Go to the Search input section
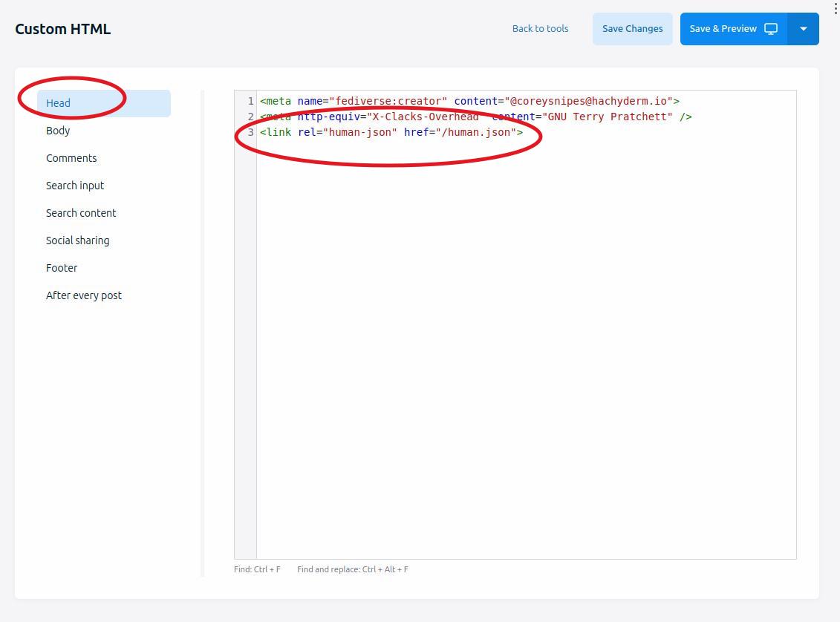This screenshot has height=622, width=840. (75, 186)
